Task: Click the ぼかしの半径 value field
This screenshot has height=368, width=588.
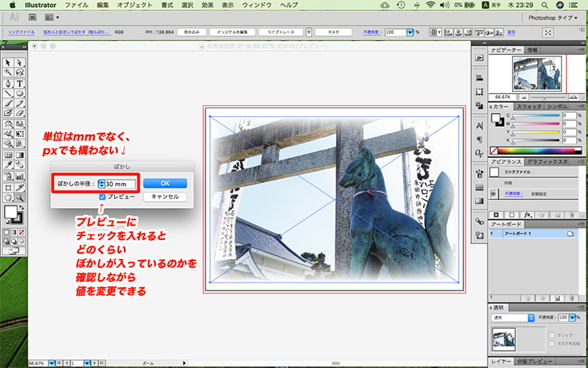Action: (120, 184)
